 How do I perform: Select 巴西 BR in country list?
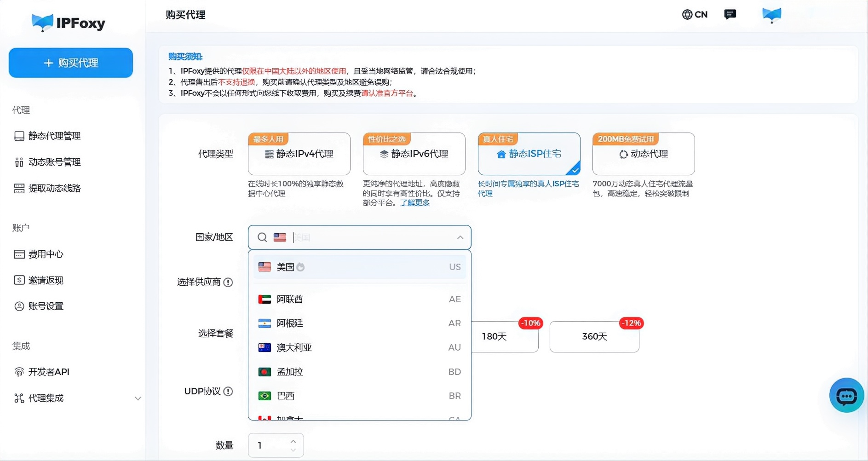360,396
